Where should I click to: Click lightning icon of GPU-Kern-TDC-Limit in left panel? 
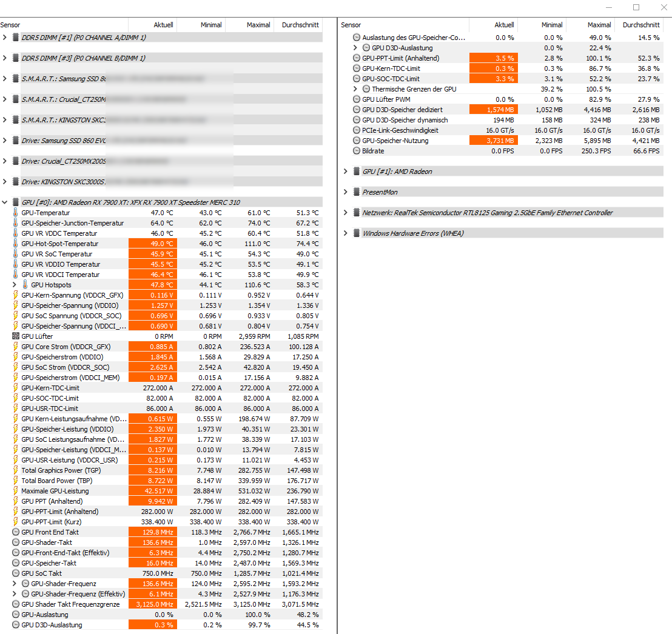15,388
